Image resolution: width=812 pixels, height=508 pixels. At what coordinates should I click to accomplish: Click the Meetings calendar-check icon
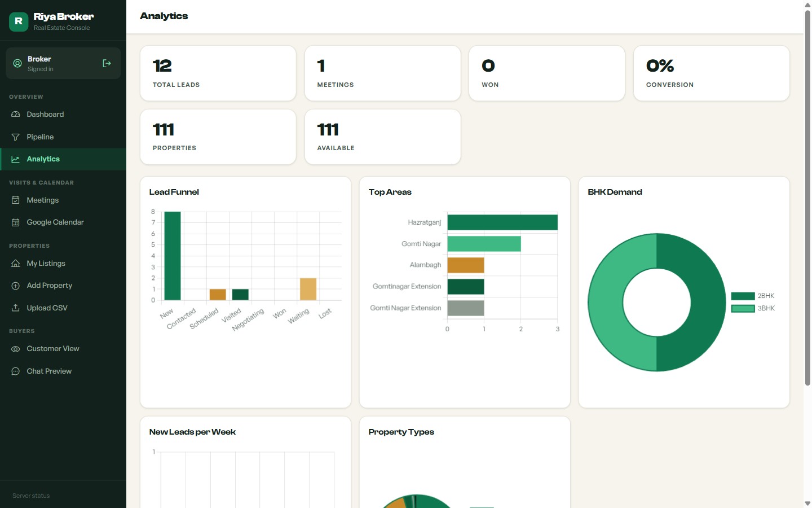[16, 200]
